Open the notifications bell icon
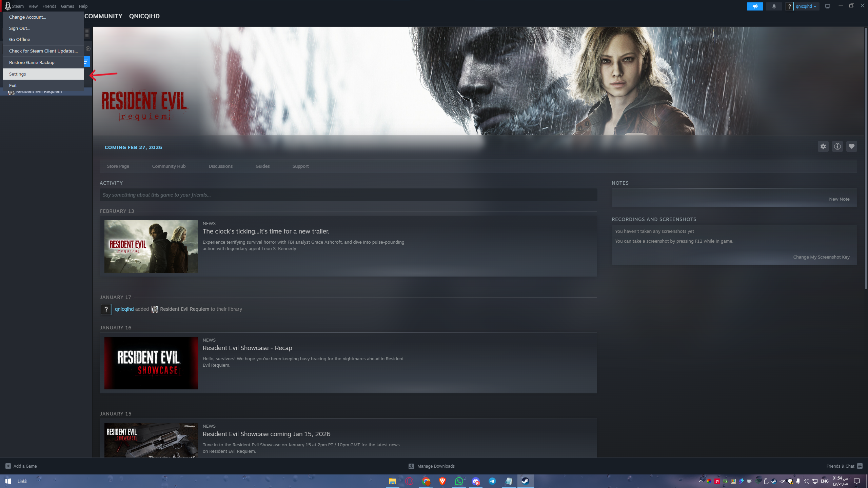Screen dimensions: 868x488 [x=774, y=6]
